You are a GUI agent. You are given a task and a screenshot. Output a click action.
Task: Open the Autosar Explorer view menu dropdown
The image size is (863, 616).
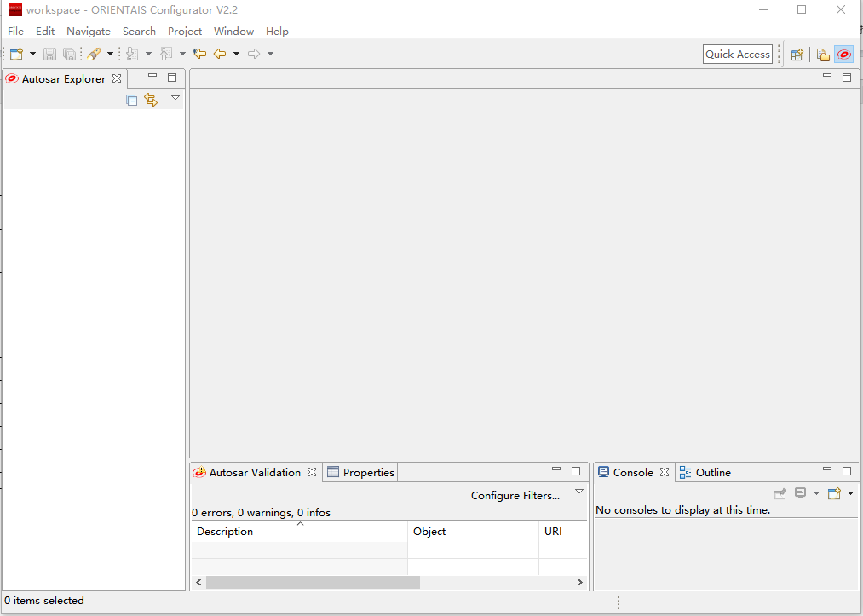(175, 98)
